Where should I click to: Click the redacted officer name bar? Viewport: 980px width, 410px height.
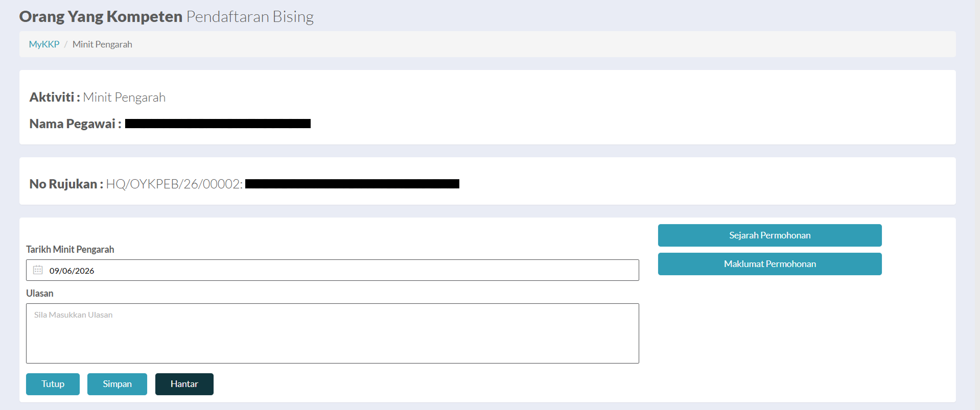pyautogui.click(x=218, y=124)
